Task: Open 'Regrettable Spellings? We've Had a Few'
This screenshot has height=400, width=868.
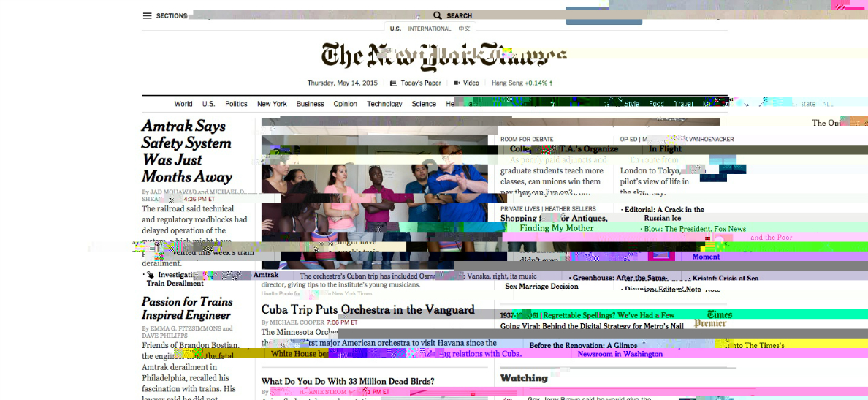Action: [x=607, y=314]
